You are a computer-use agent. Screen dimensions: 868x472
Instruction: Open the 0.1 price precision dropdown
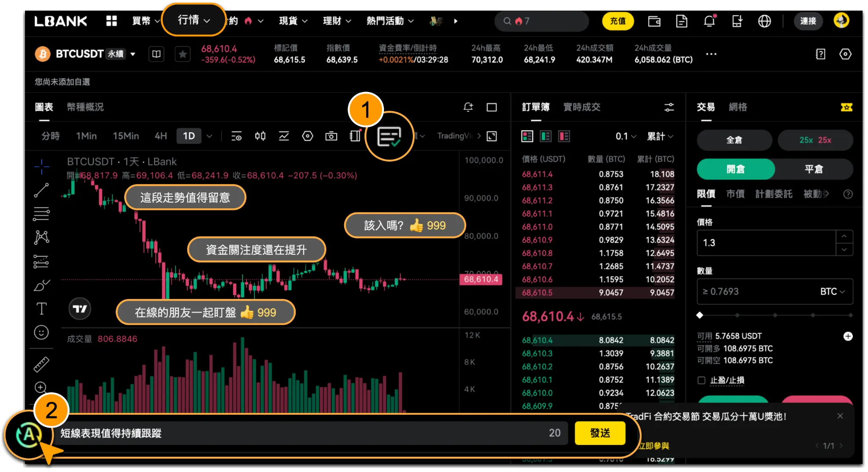click(x=626, y=136)
